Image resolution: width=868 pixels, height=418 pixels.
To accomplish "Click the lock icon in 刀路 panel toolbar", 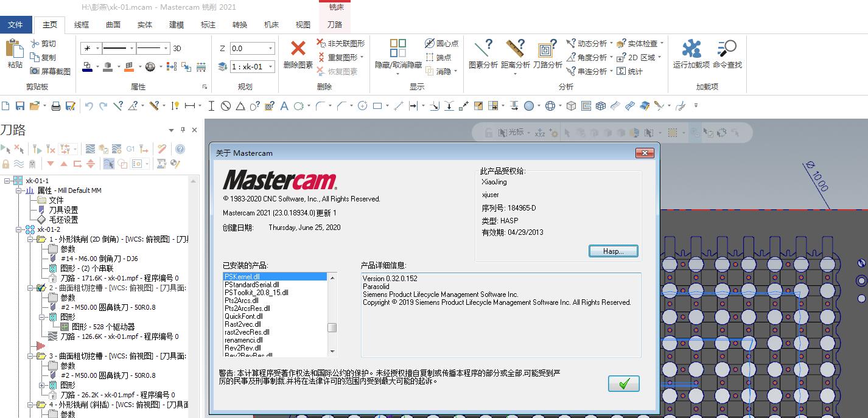I will tap(6, 164).
